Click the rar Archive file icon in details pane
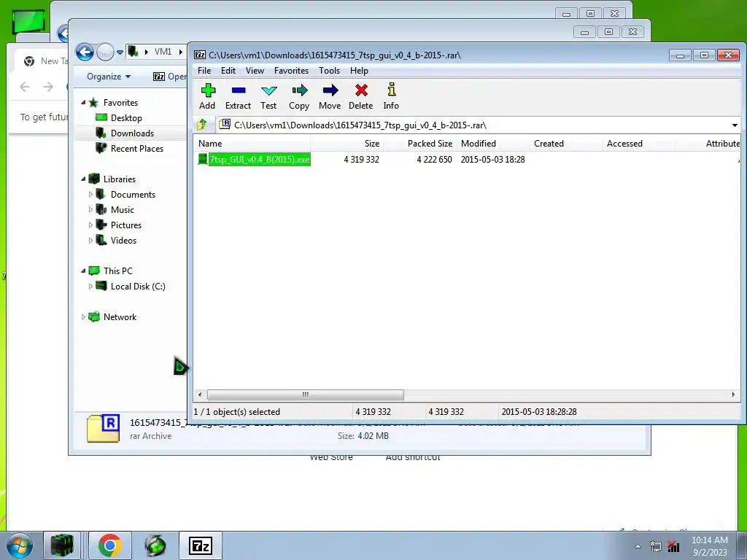Image resolution: width=747 pixels, height=560 pixels. click(x=104, y=428)
